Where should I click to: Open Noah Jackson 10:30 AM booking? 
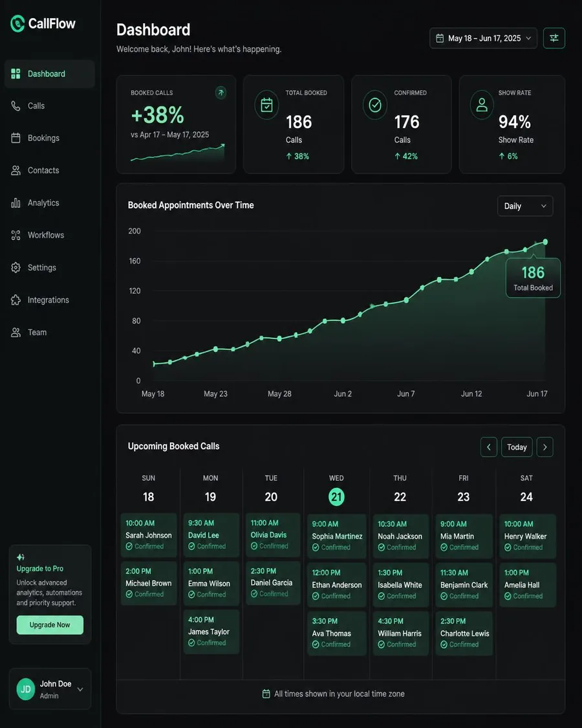[400, 536]
